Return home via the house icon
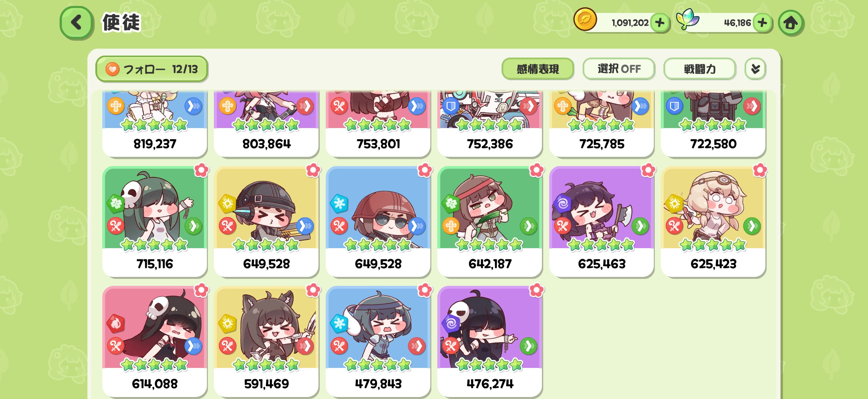Image resolution: width=868 pixels, height=399 pixels. pos(791,23)
